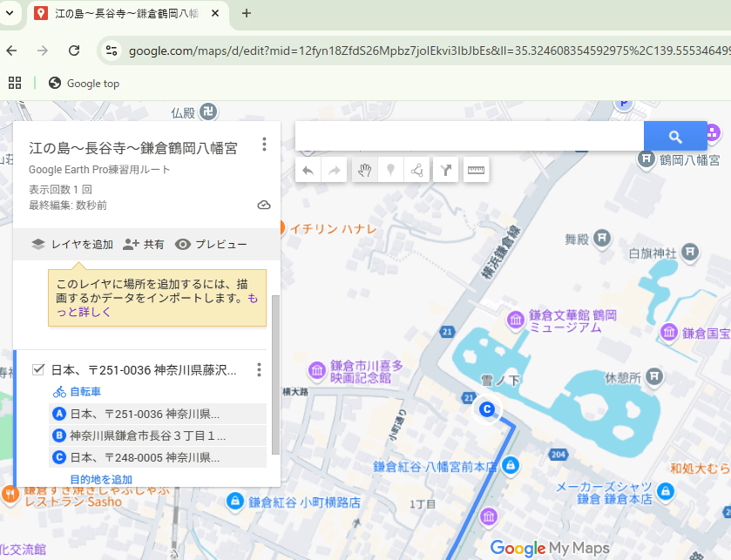
Task: Click レイヤを追加 to add a layer
Action: click(72, 245)
